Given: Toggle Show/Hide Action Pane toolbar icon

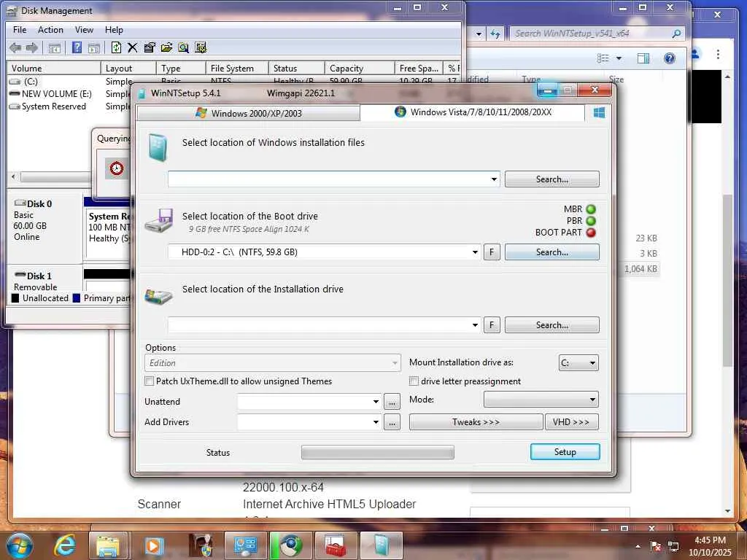Looking at the screenshot, I should (x=94, y=47).
